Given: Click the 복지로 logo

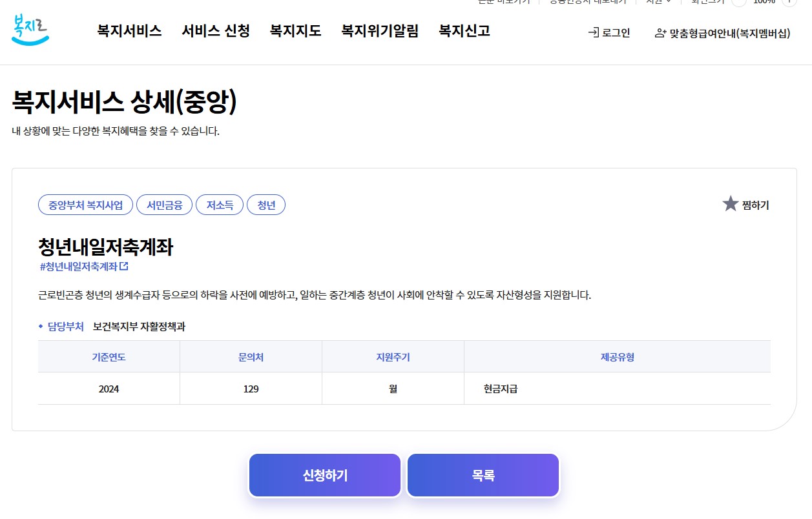Looking at the screenshot, I should point(30,30).
